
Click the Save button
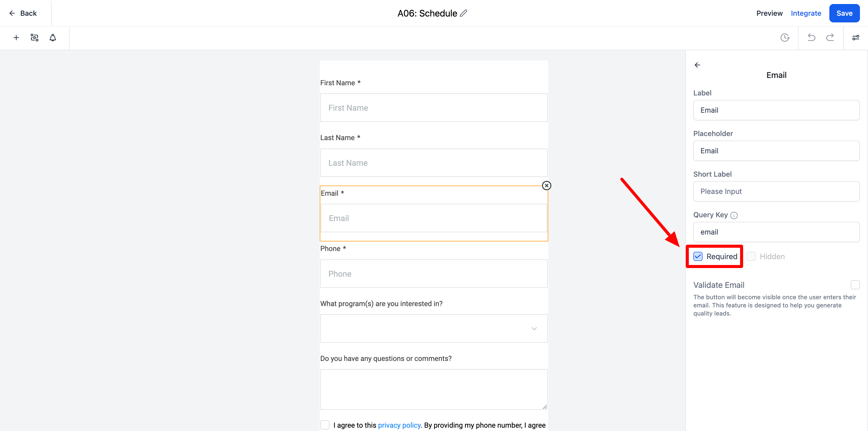(844, 13)
